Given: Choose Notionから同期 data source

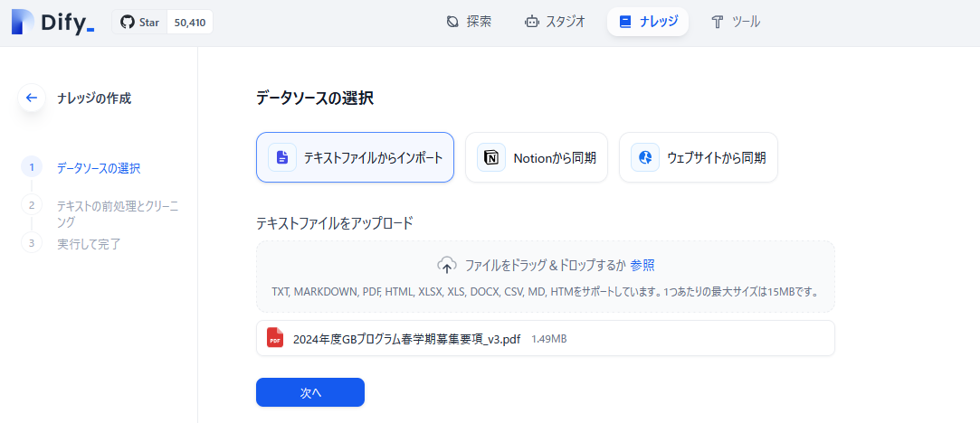Looking at the screenshot, I should [x=537, y=157].
